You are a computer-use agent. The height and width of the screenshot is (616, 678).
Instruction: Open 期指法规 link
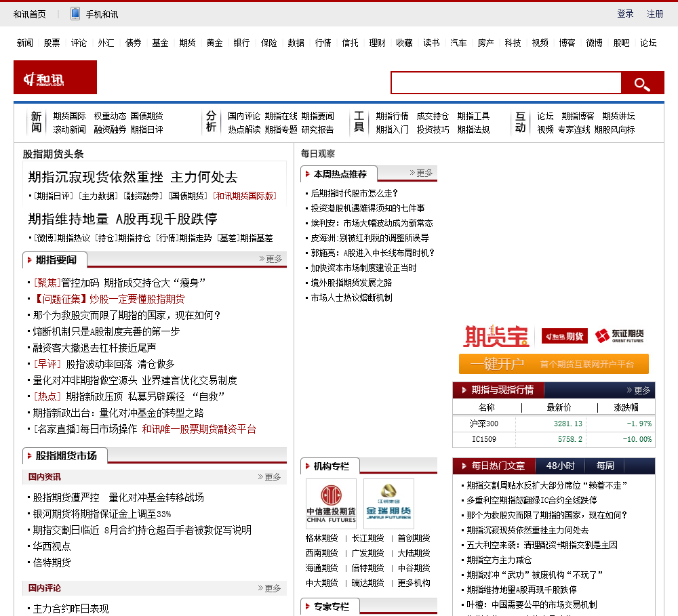click(473, 129)
